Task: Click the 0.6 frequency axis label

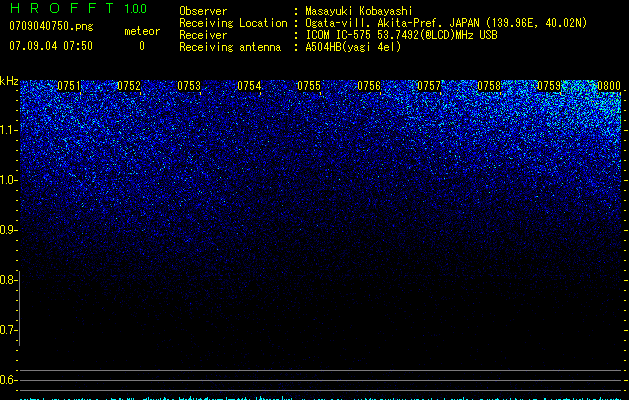Action: point(9,380)
